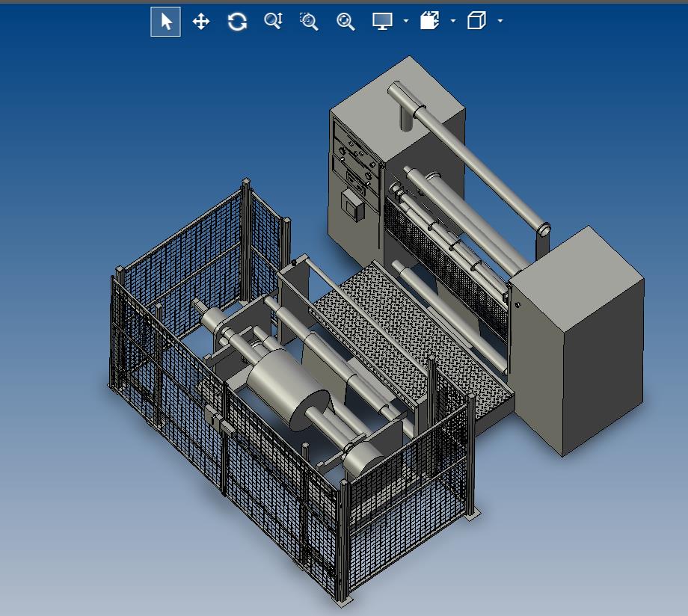Screen dimensions: 688x616
Task: Select the Rotate view tool
Action: point(237,22)
